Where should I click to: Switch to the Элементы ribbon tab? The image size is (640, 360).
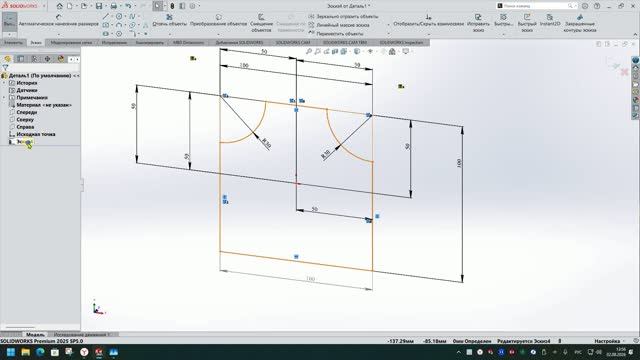[x=13, y=42]
